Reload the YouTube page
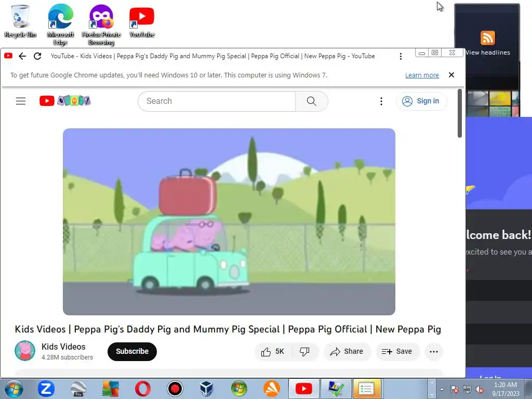The image size is (532, 399). [37, 56]
